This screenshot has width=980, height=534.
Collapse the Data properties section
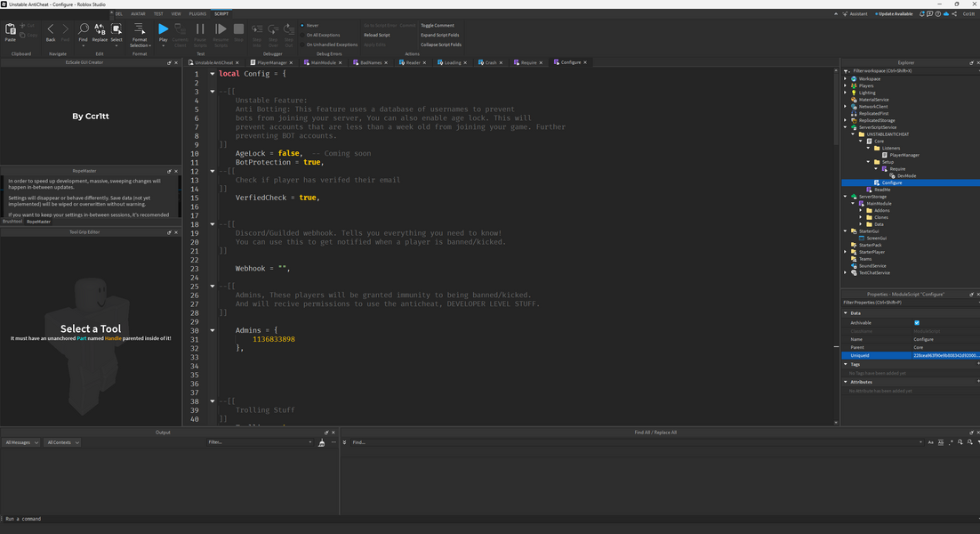click(x=847, y=313)
